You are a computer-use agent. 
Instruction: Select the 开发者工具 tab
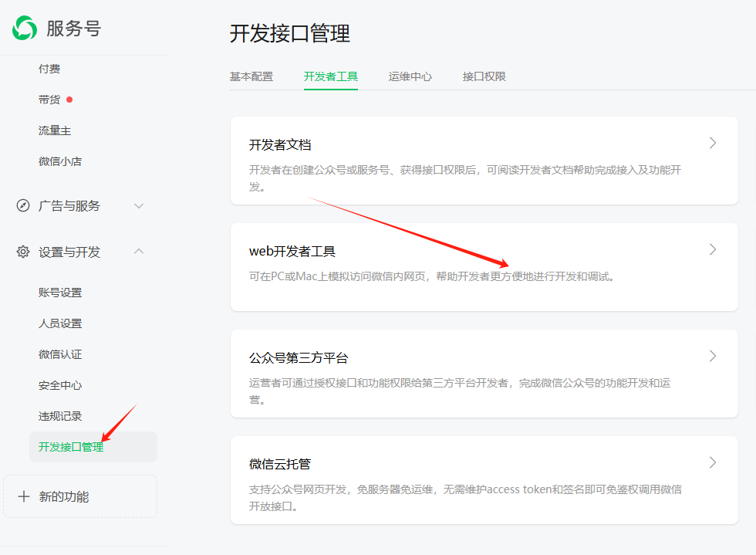coord(331,76)
